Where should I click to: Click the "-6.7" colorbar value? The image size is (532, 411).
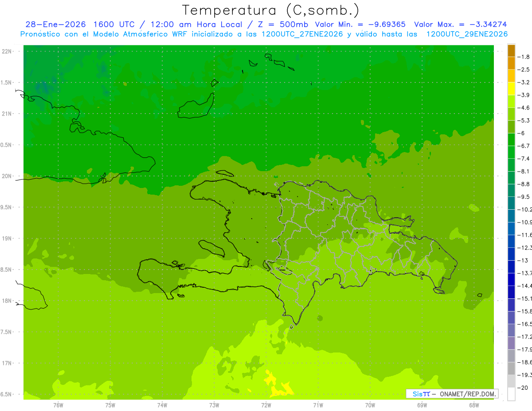pyautogui.click(x=524, y=146)
